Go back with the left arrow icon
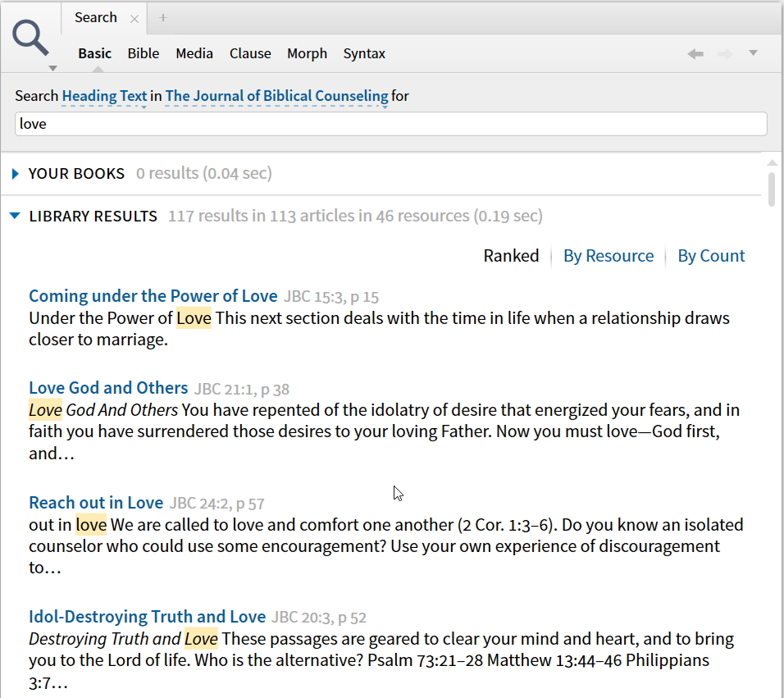Image resolution: width=784 pixels, height=698 pixels. tap(695, 53)
